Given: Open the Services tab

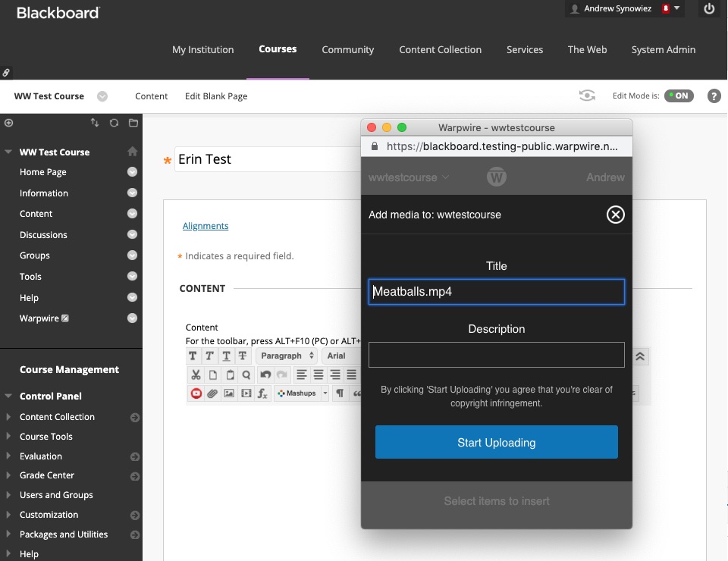Looking at the screenshot, I should pyautogui.click(x=525, y=49).
